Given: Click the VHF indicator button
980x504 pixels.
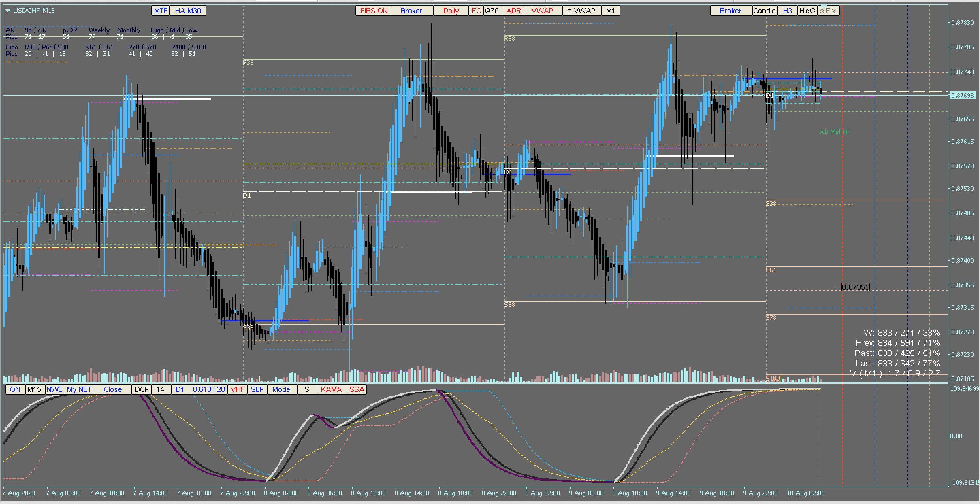Looking at the screenshot, I should 237,390.
